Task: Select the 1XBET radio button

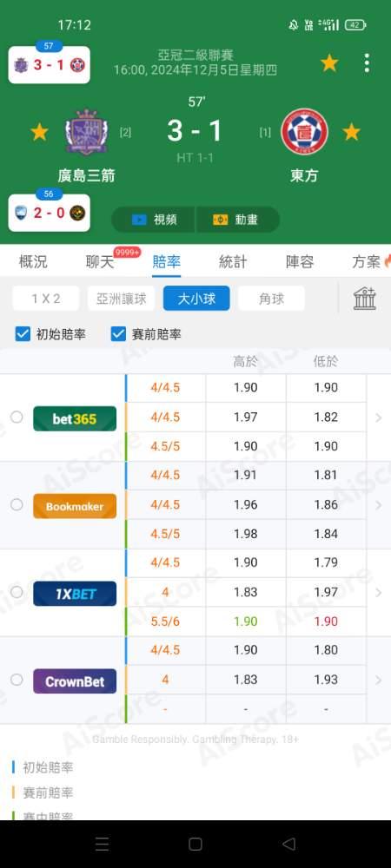Action: coord(17,592)
